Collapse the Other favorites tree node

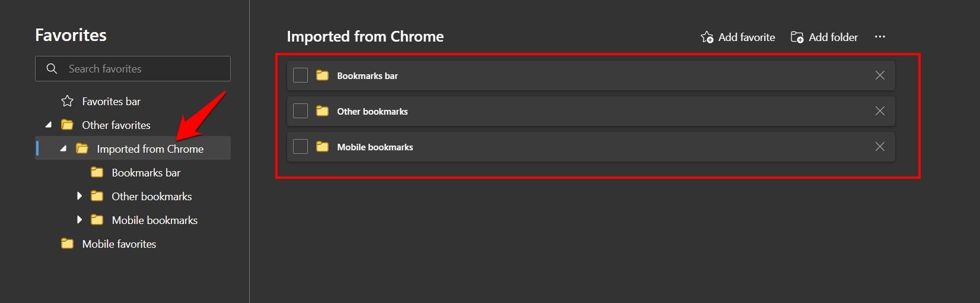[49, 125]
